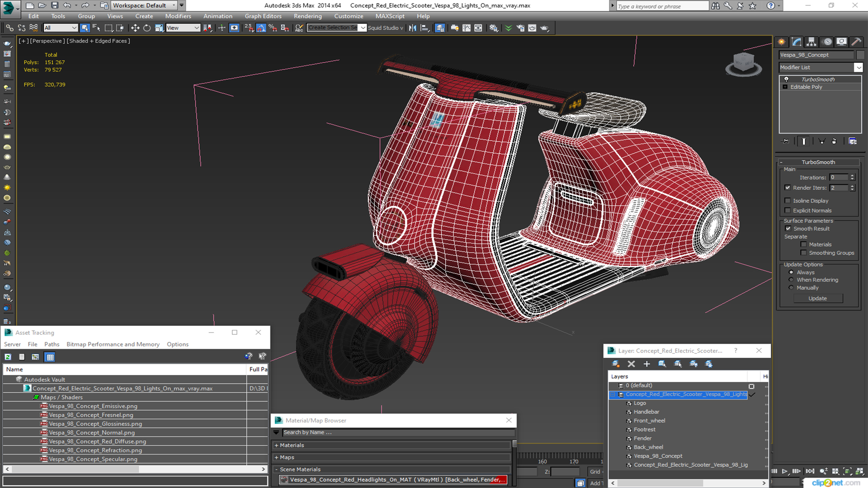The height and width of the screenshot is (488, 868).
Task: Toggle TurboSmooth modifier lightbulb on/off
Action: pos(786,80)
